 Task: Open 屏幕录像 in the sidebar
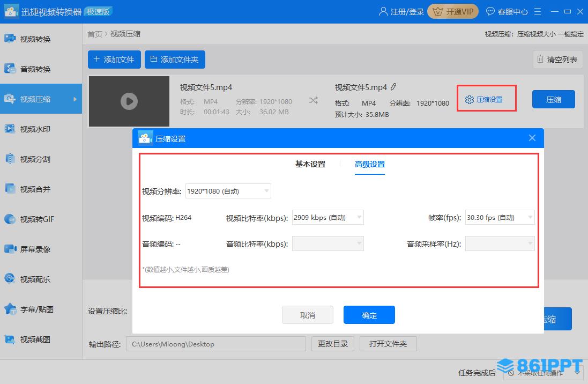pyautogui.click(x=41, y=249)
